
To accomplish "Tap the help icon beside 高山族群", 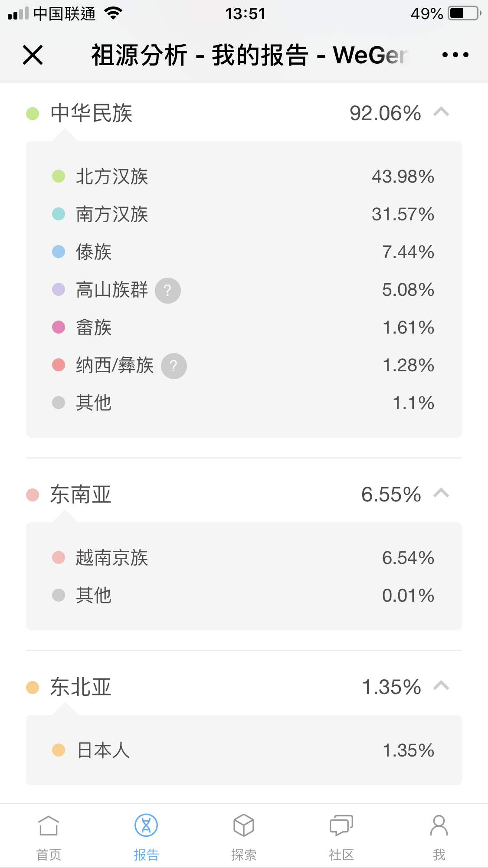I will coord(168,290).
